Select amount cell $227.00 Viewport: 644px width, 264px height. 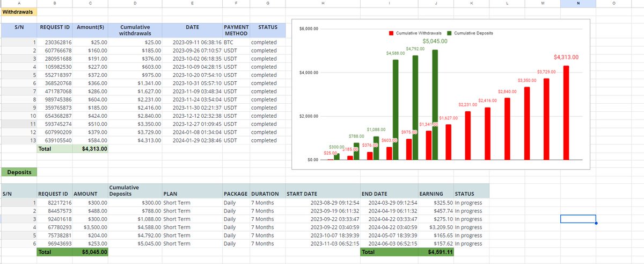click(x=91, y=67)
